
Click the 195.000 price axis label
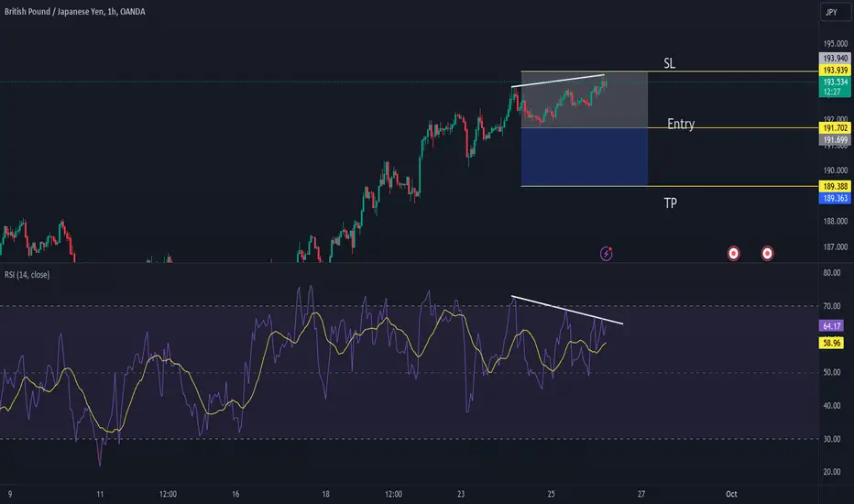point(835,44)
